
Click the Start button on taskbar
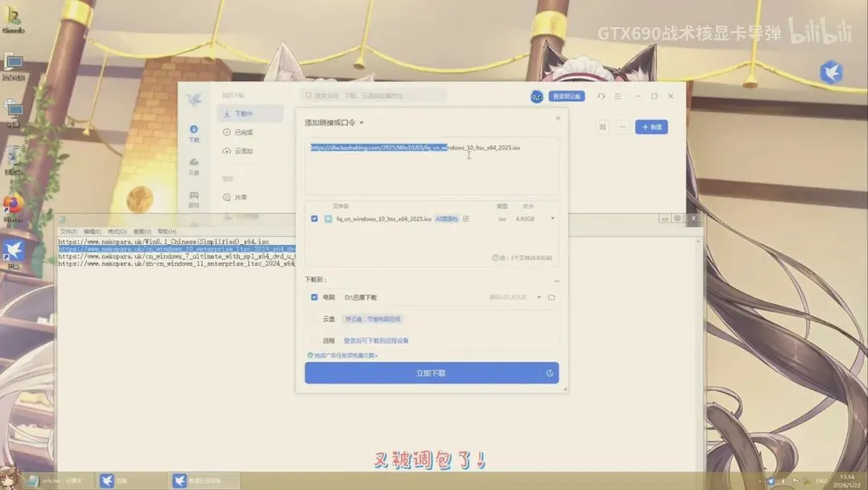(10, 479)
